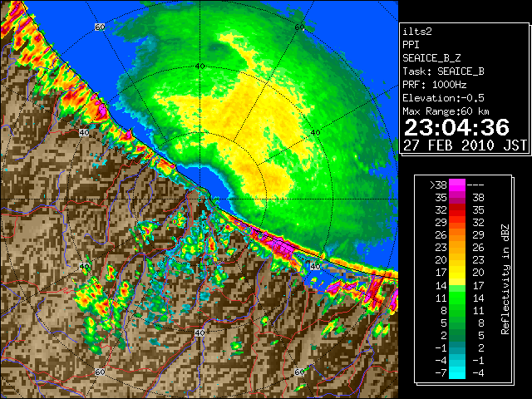Screen dimensions: 532x399
Task: Click the left-column '26' legend value
Action: click(441, 235)
